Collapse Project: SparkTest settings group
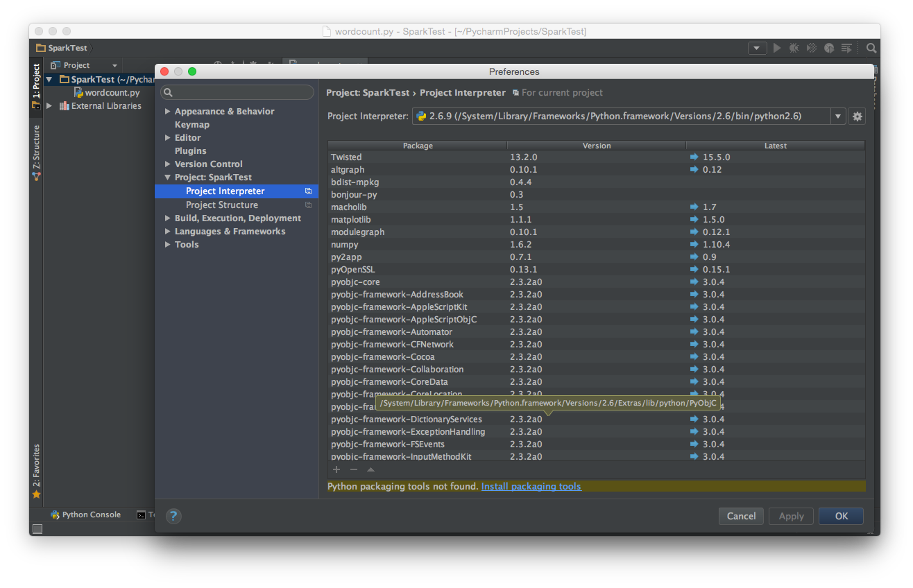This screenshot has width=913, height=588. click(167, 178)
